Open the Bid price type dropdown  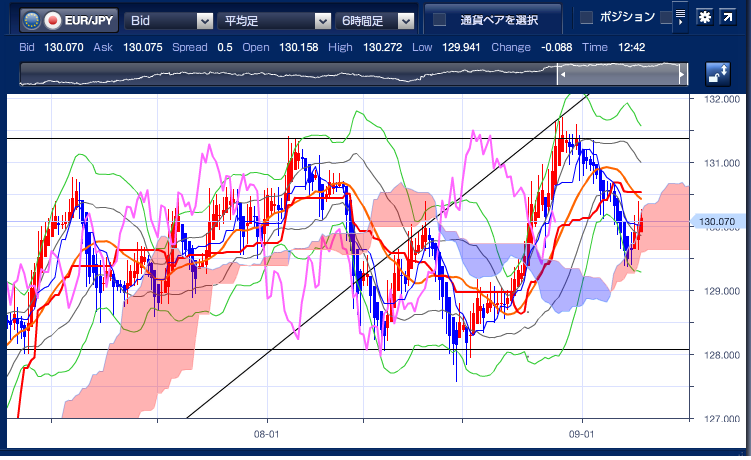[169, 21]
